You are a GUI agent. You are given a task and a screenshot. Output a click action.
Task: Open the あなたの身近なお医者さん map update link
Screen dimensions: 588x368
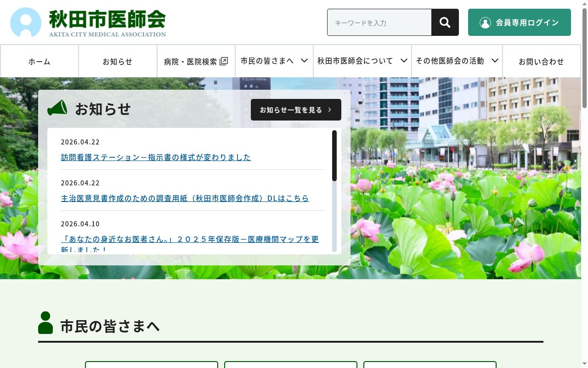coord(190,244)
